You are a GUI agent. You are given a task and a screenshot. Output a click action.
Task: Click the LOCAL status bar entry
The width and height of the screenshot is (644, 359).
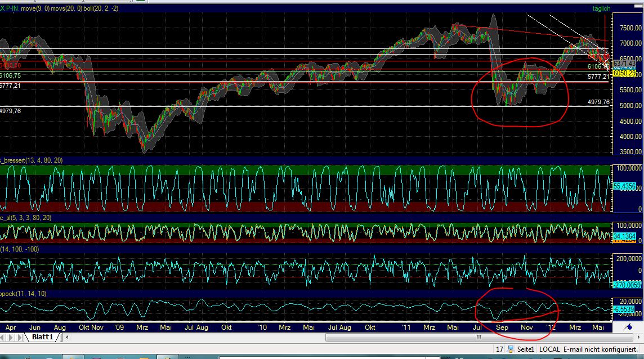coord(549,349)
